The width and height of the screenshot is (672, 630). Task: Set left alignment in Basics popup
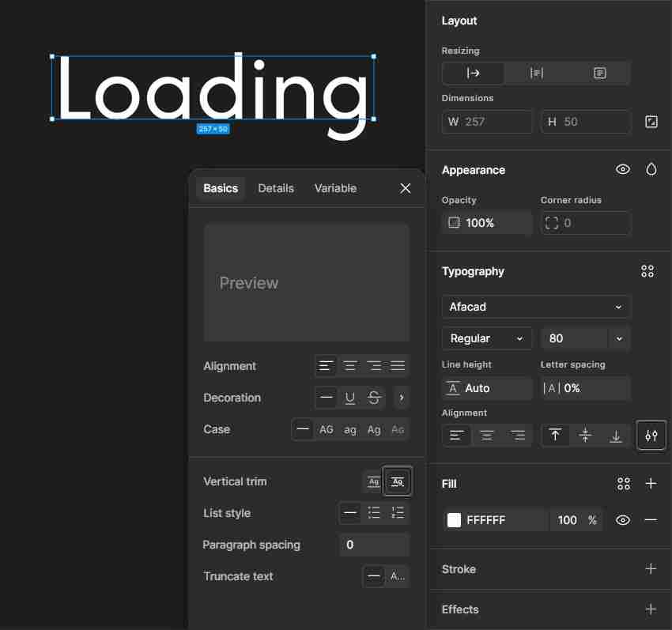[x=326, y=366]
